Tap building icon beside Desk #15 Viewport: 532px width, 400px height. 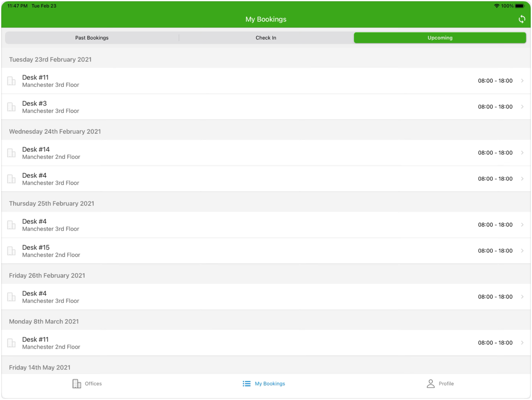pyautogui.click(x=11, y=251)
